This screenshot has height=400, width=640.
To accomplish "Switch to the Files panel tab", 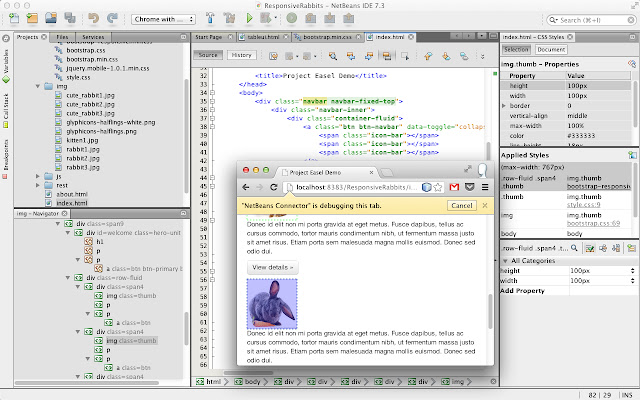I will click(62, 37).
